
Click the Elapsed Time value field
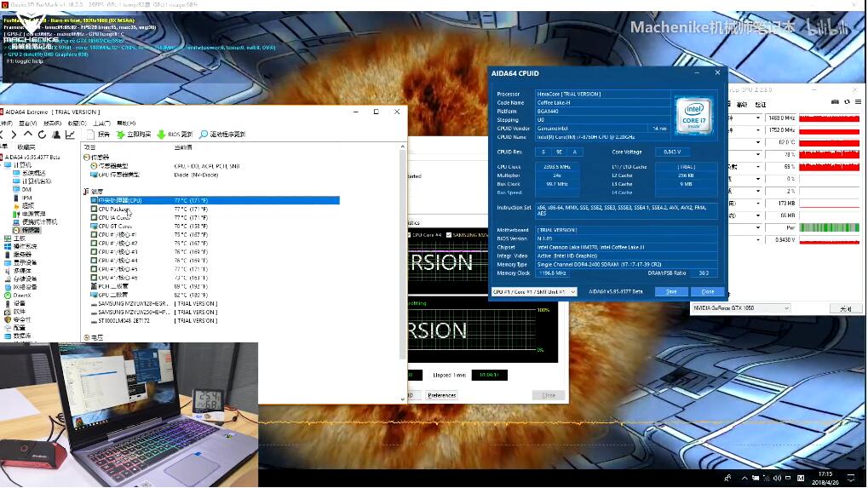[x=489, y=375]
